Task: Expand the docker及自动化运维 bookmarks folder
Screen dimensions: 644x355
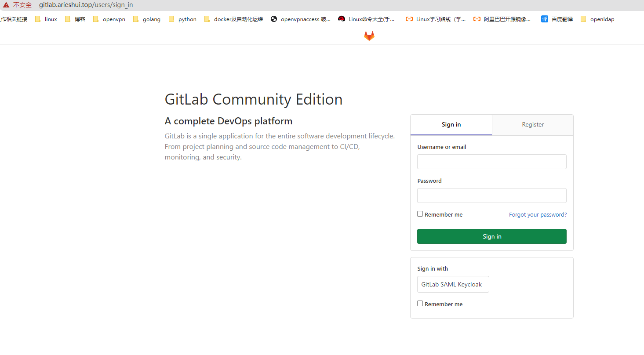Action: pos(233,19)
